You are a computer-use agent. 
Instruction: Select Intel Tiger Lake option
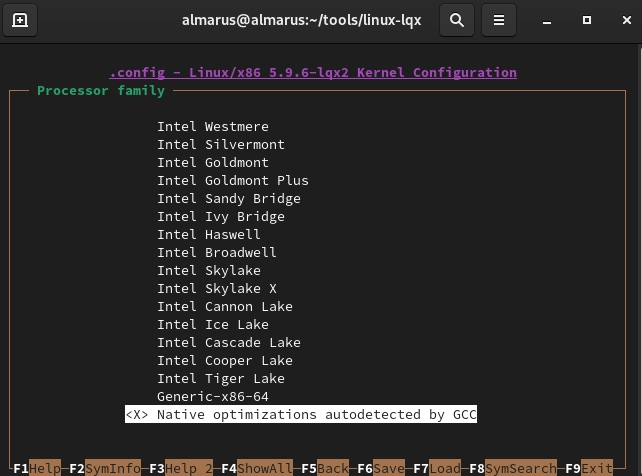[x=221, y=379]
